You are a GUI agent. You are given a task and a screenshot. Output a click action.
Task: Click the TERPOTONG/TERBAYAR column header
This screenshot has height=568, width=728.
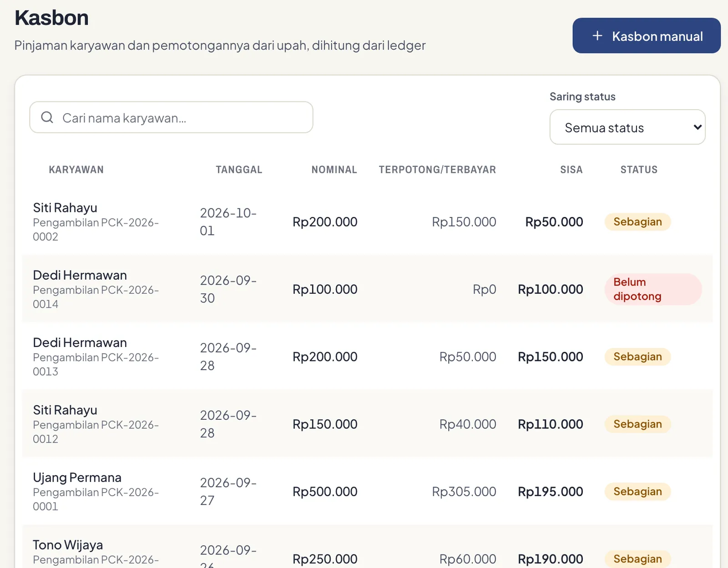437,170
